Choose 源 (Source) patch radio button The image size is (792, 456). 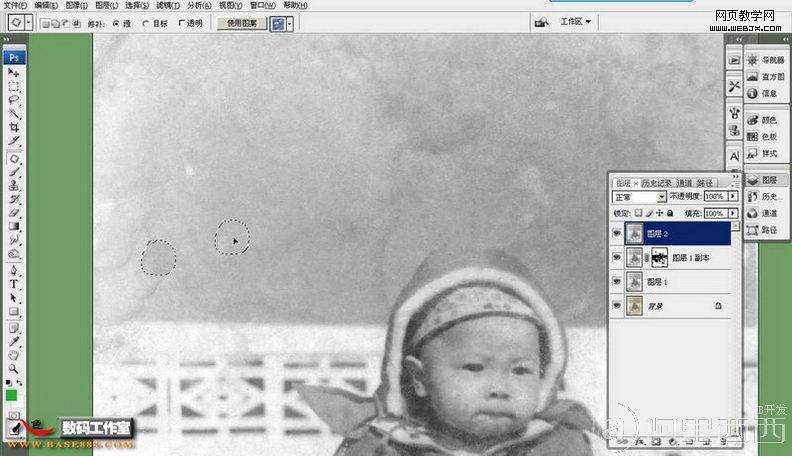point(116,23)
